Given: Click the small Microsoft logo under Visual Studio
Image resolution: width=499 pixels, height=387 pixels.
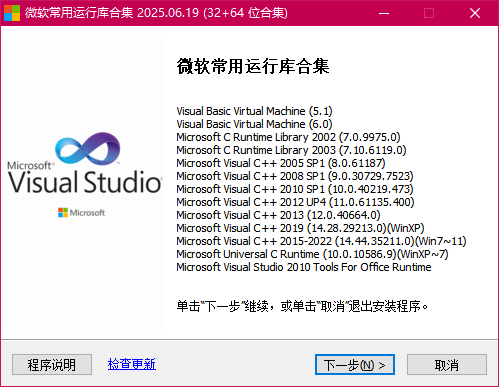Looking at the screenshot, I should click(x=81, y=213).
